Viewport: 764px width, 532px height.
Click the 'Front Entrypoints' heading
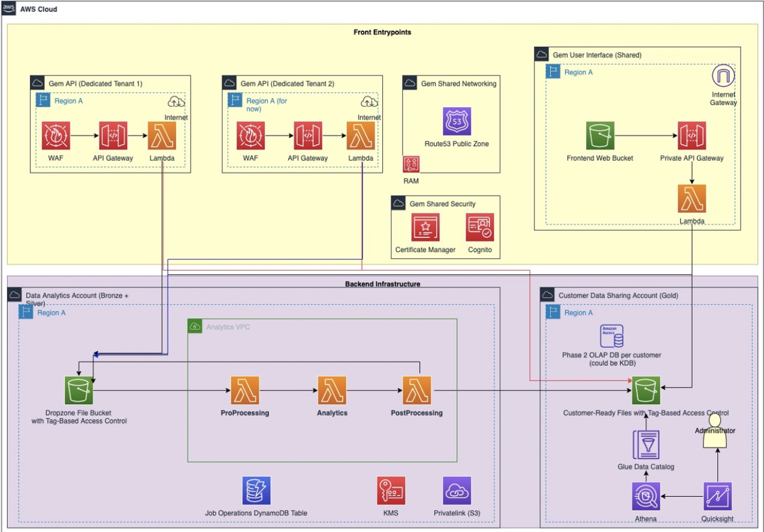point(382,32)
